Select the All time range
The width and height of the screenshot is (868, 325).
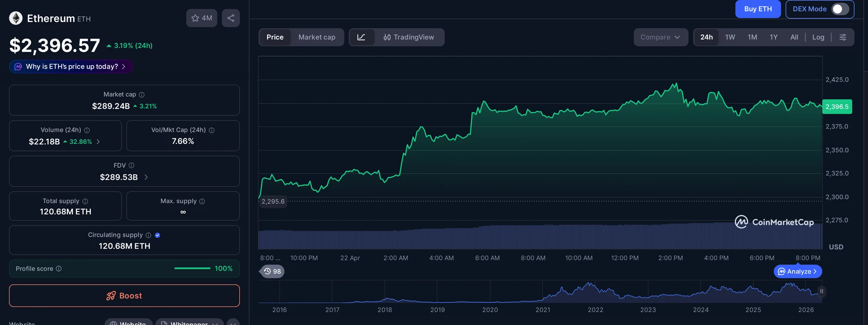coord(794,37)
